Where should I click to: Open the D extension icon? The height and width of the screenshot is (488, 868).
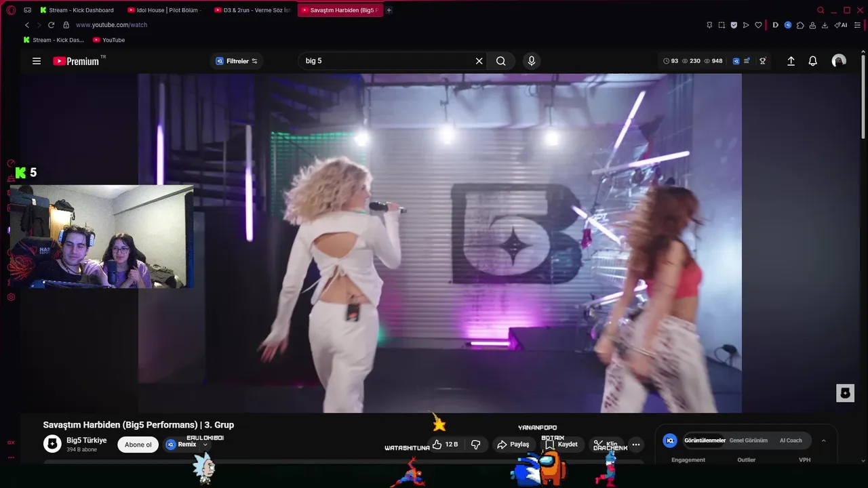[775, 25]
